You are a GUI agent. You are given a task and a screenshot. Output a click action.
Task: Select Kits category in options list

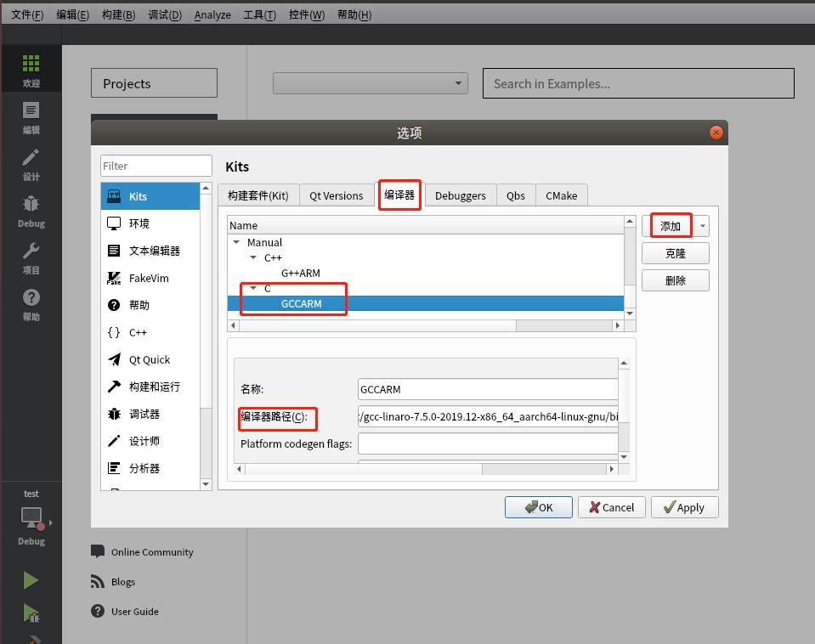(x=150, y=196)
